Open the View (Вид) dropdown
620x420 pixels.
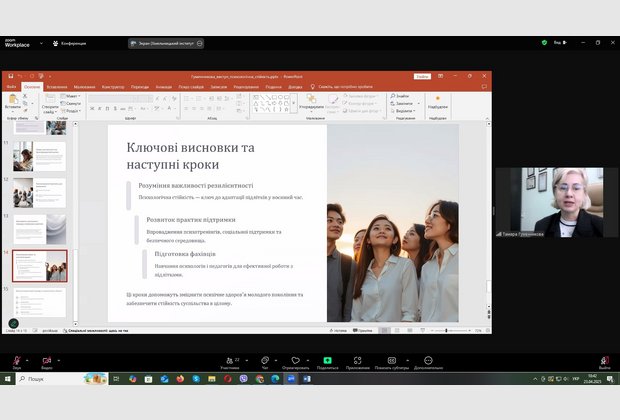pyautogui.click(x=560, y=43)
